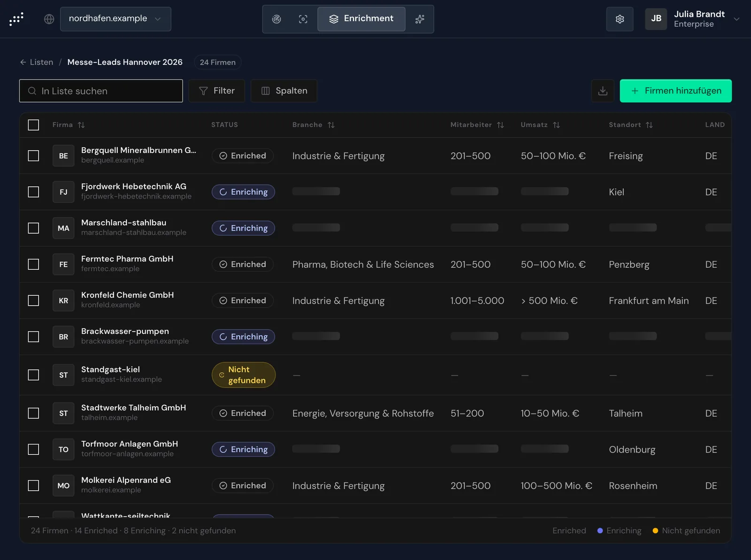Image resolution: width=751 pixels, height=560 pixels.
Task: Focus the In Liste suchen field
Action: [x=101, y=91]
